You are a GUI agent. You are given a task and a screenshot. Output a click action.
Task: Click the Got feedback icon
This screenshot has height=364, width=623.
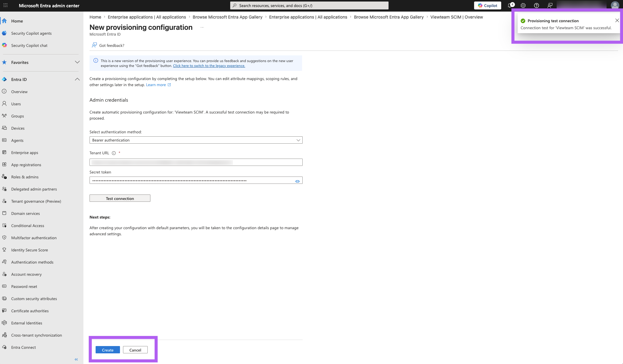(x=94, y=45)
